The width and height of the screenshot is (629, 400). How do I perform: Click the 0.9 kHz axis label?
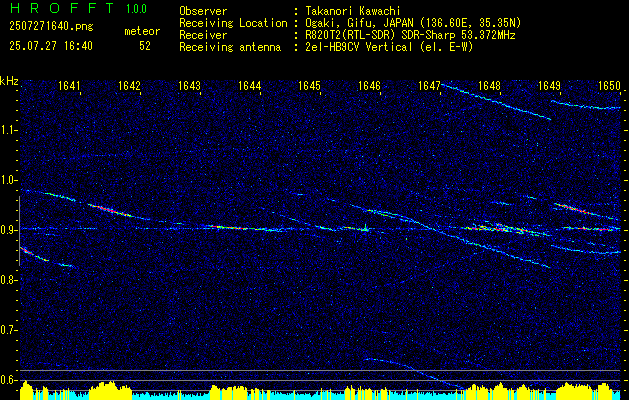9,230
